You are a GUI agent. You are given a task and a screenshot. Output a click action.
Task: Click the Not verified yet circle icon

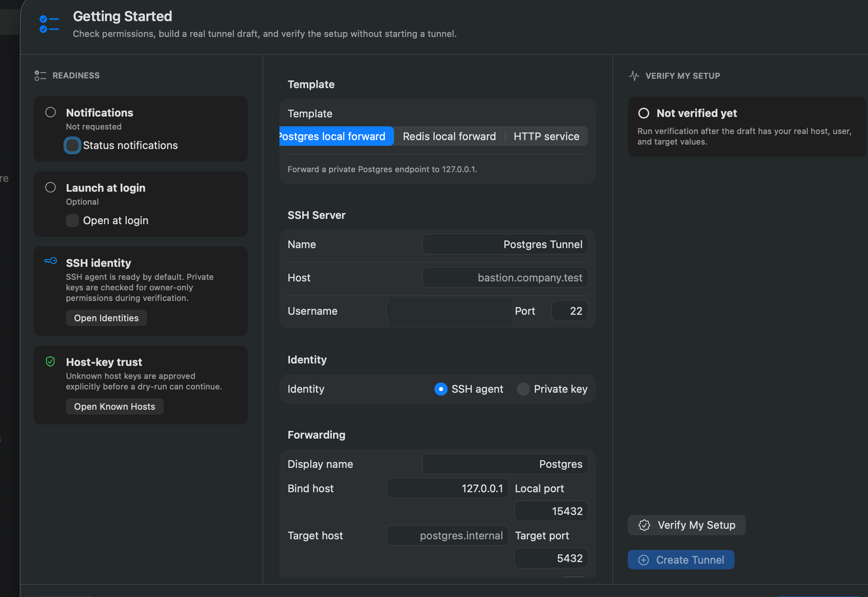(x=643, y=113)
